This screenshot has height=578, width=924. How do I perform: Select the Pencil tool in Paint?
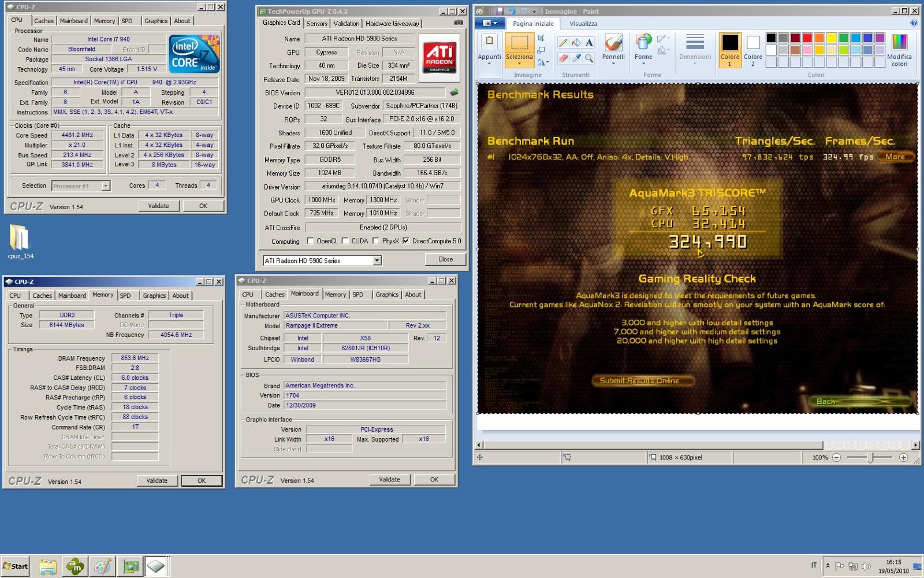(x=563, y=43)
